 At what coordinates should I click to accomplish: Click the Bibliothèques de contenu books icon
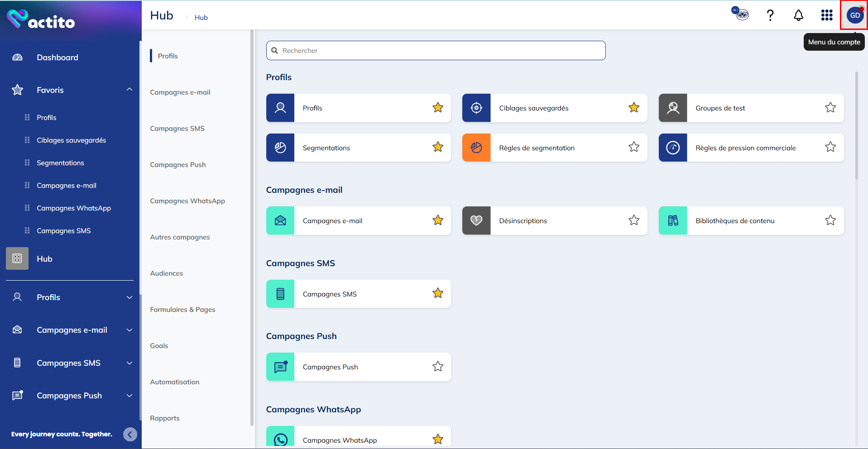(x=673, y=221)
